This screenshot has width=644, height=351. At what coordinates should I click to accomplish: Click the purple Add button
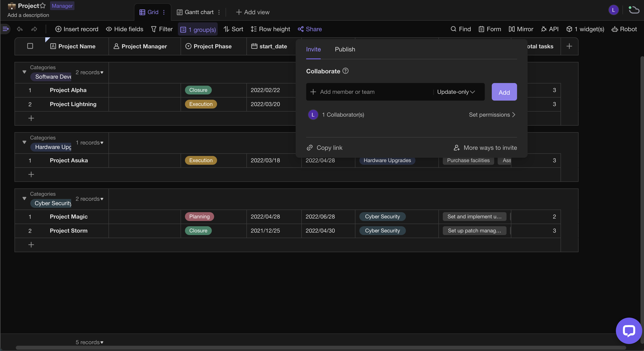[504, 92]
